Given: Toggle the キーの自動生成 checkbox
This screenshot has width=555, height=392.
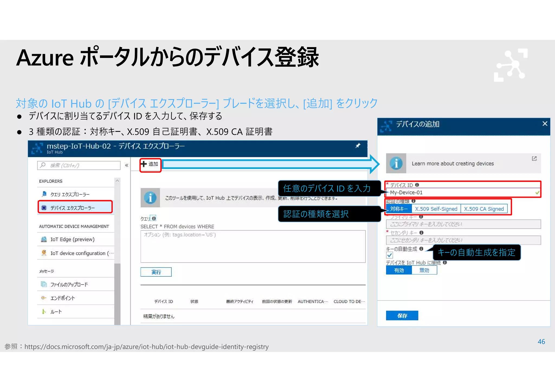Looking at the screenshot, I should (389, 255).
